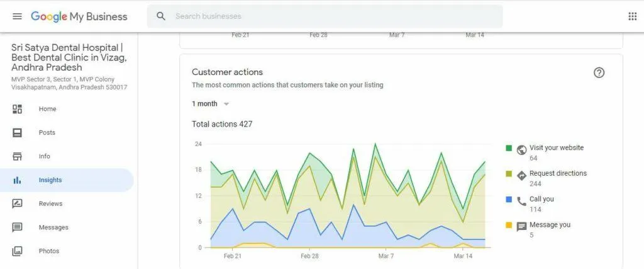
Task: Click the search magnifier icon
Action: [x=161, y=16]
